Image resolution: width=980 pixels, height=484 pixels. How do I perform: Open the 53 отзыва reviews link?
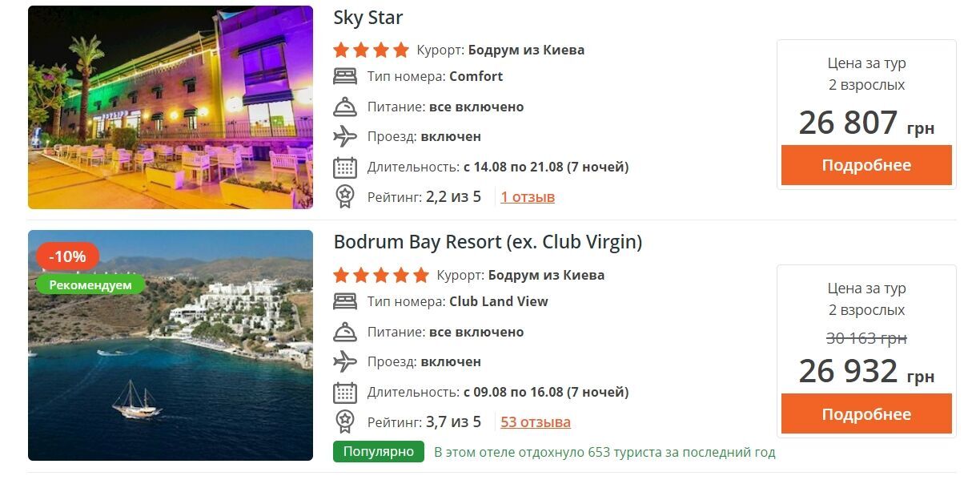click(x=536, y=422)
